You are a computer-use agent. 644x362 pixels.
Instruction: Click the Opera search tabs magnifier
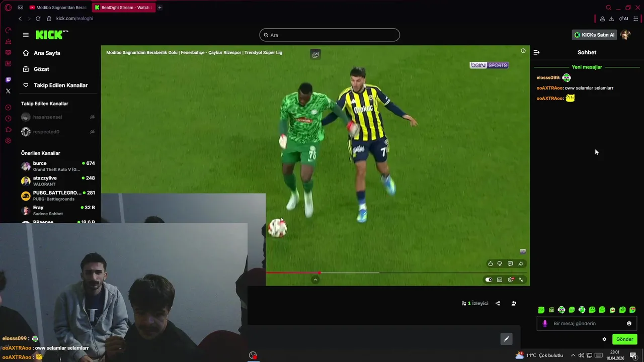click(x=608, y=8)
